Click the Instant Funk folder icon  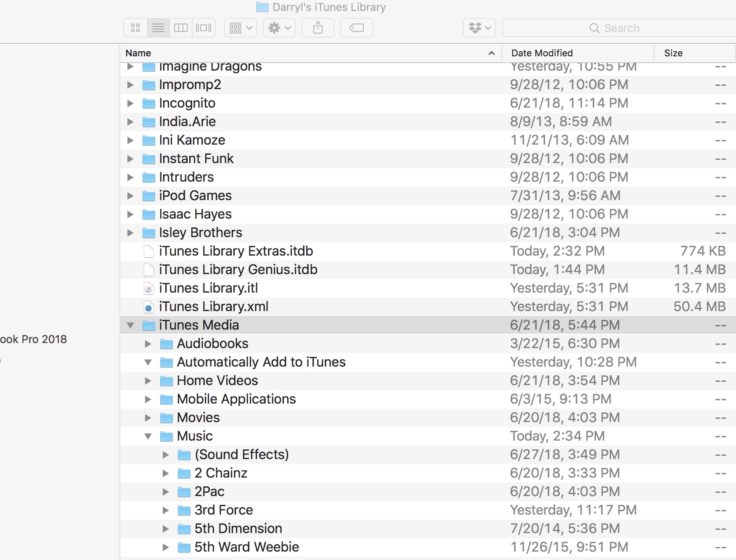click(149, 159)
